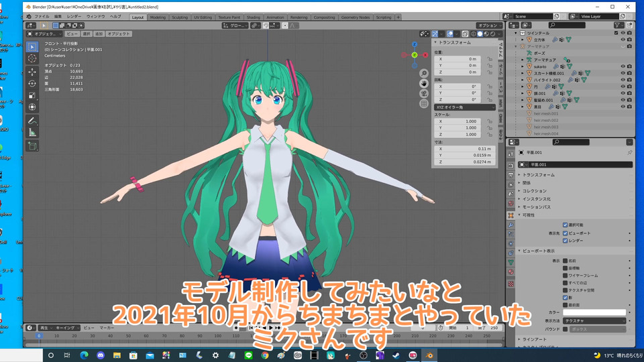Click the white カラー swatch
This screenshot has width=644, height=362.
[x=594, y=312]
